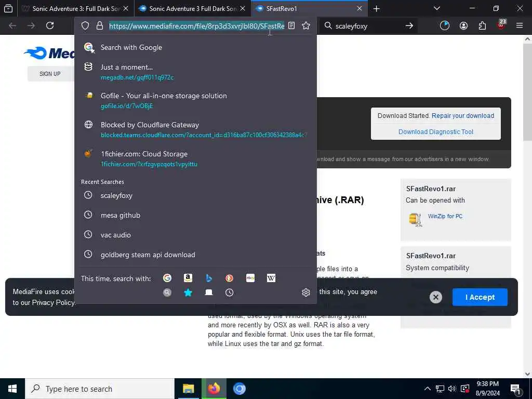This screenshot has width=532, height=399.
Task: Search this time with Bing icon
Action: pos(209,278)
